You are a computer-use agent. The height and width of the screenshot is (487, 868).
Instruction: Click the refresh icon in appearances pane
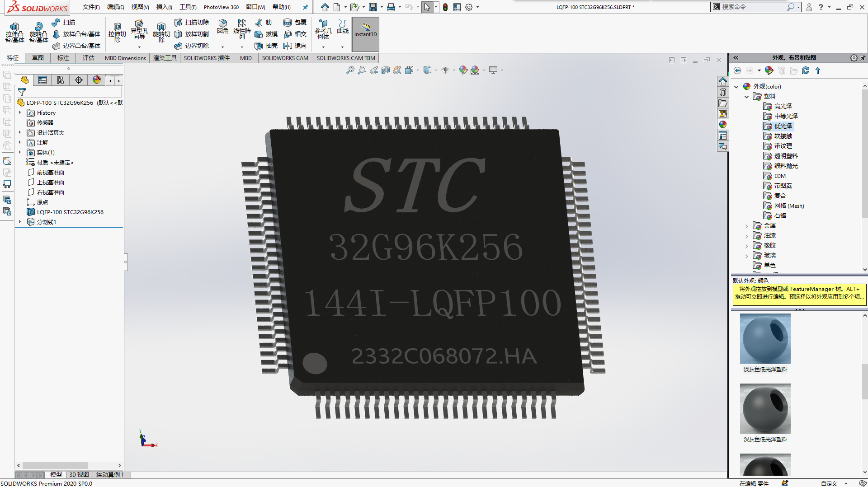[x=806, y=70]
